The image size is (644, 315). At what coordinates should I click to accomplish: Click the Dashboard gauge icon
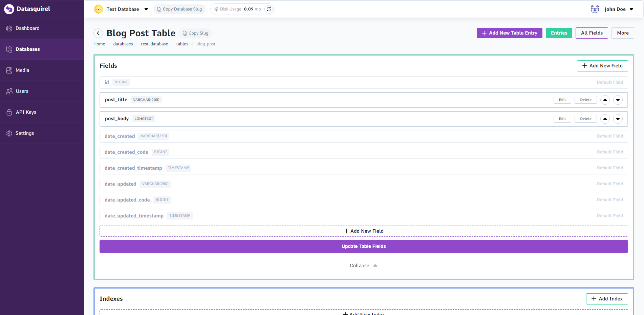(9, 28)
